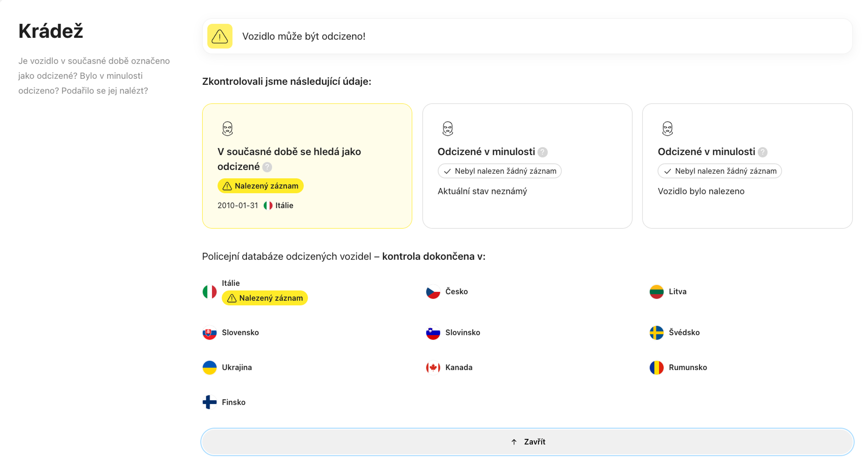Screen dimensions: 868x468
Task: Click the yellow warning triangle icon
Action: 220,36
